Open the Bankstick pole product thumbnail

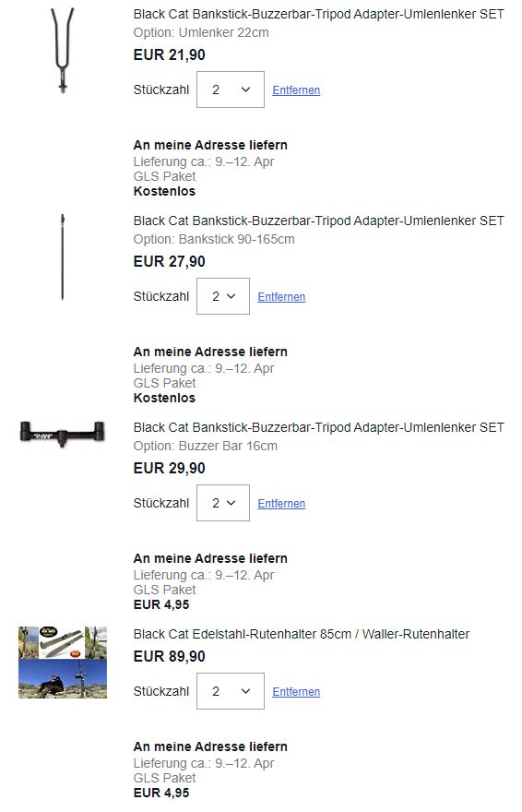tap(63, 257)
